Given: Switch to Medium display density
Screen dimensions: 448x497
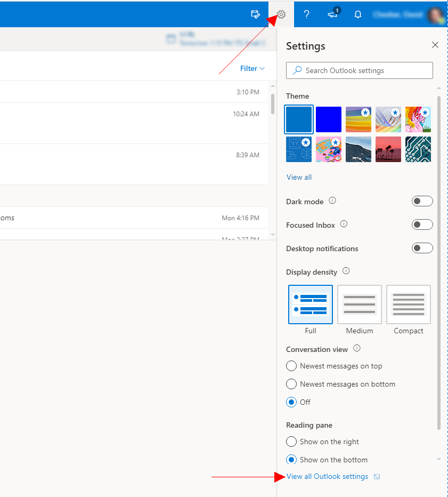Looking at the screenshot, I should [359, 304].
